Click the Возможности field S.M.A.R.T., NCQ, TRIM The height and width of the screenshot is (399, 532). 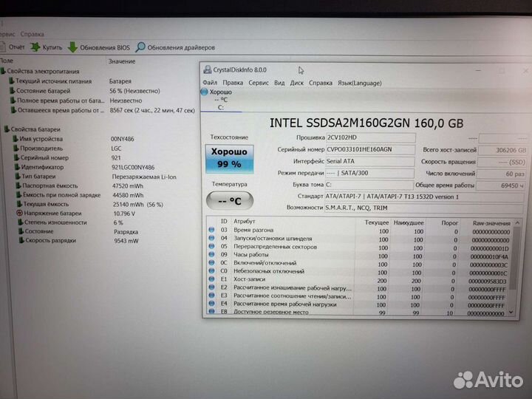pos(424,208)
